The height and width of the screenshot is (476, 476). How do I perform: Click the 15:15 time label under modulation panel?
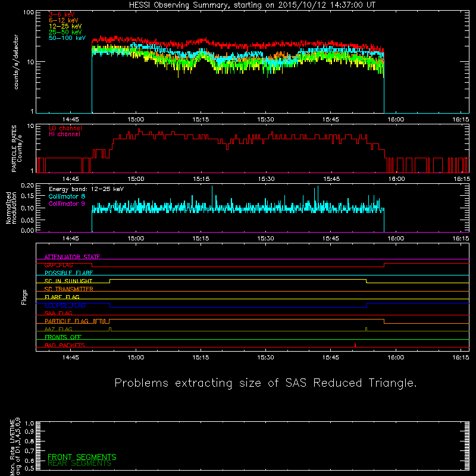(x=201, y=239)
